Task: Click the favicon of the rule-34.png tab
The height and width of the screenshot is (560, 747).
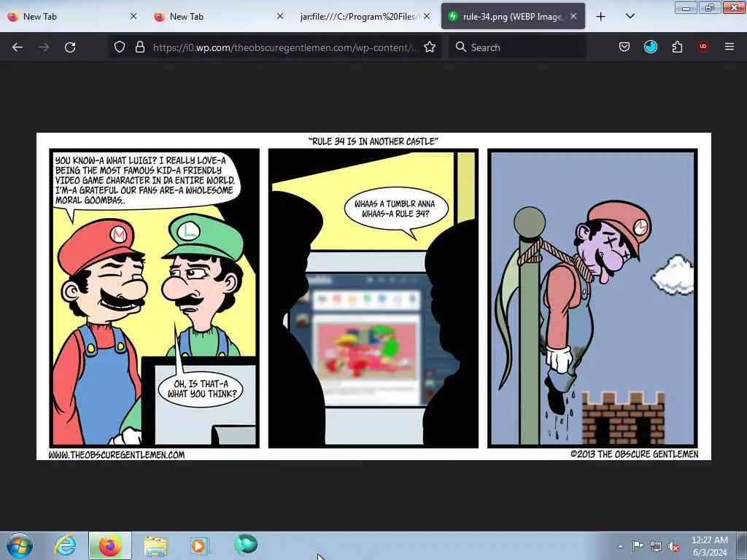Action: (452, 16)
